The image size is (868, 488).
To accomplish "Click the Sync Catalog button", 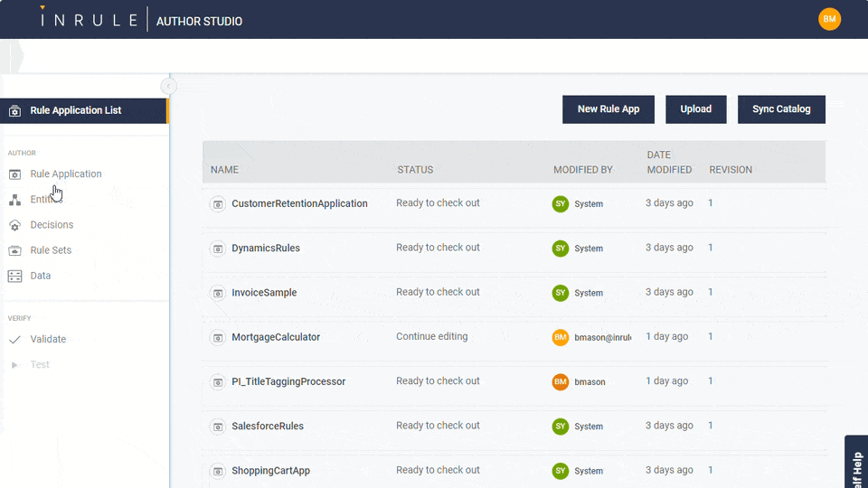I will pyautogui.click(x=781, y=109).
